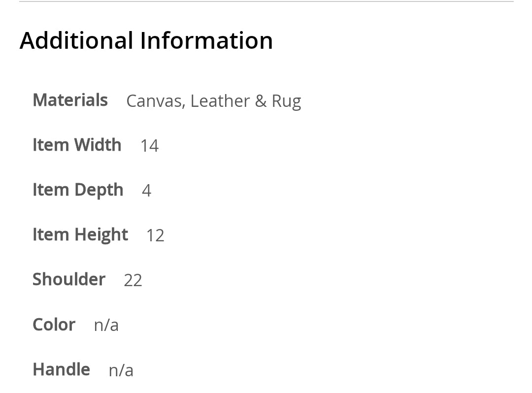
Task: Click the Item Width value 14
Action: tap(149, 146)
